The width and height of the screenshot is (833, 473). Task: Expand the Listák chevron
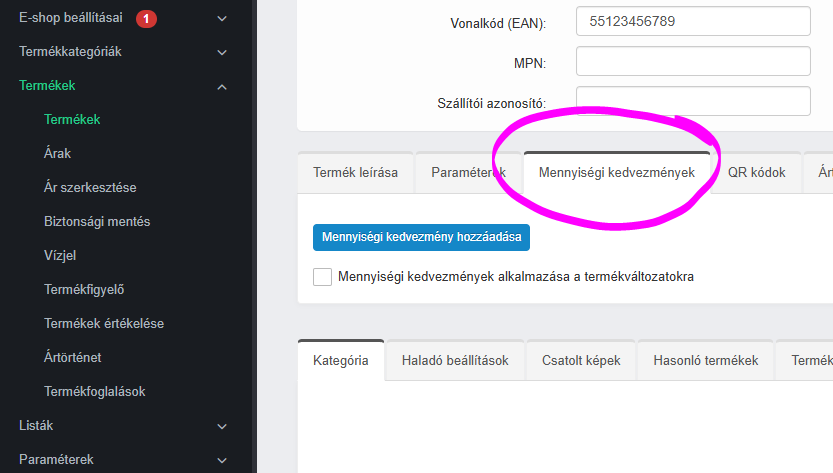tap(222, 427)
